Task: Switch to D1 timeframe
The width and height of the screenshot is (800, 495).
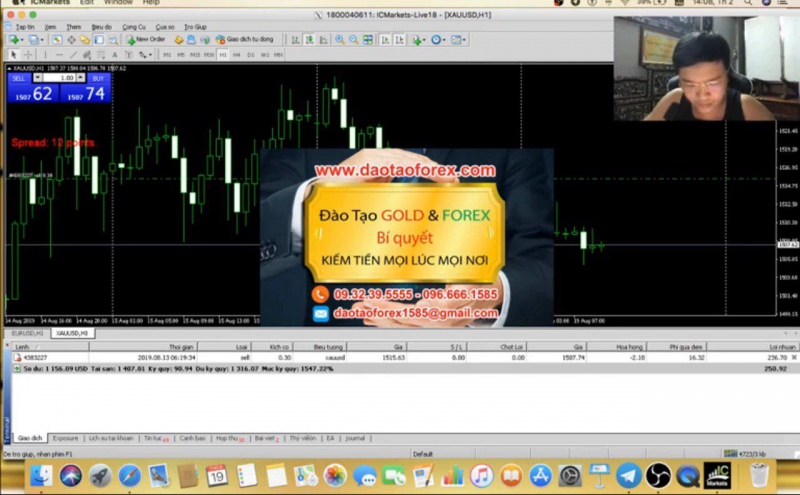Action: (251, 55)
